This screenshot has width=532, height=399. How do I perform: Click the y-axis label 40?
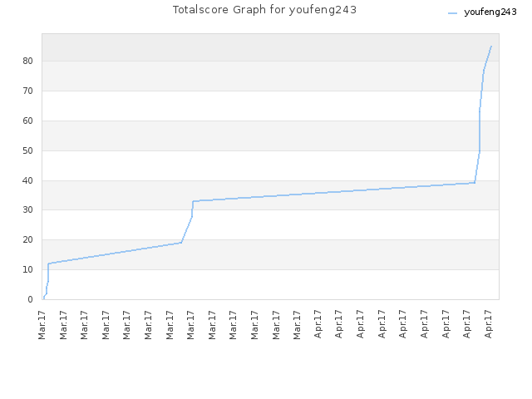[27, 180]
